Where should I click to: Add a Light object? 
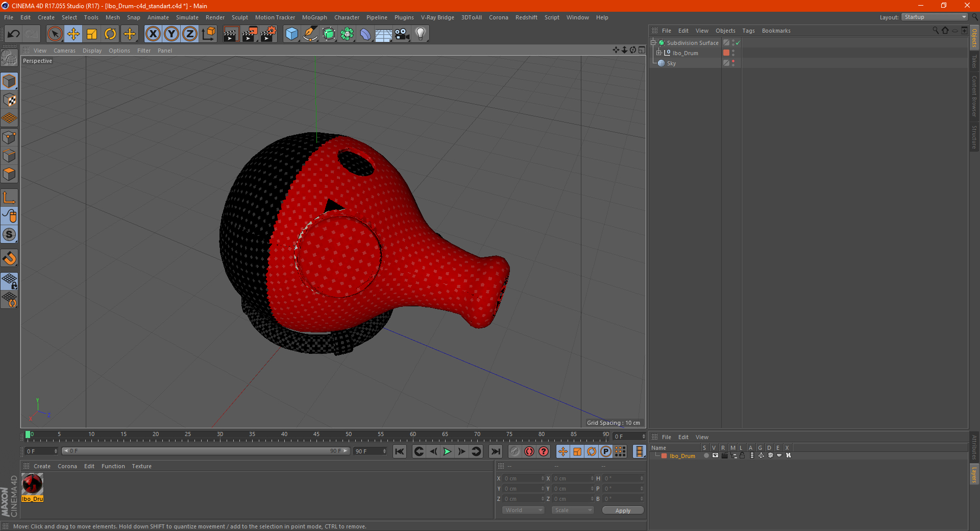click(421, 34)
